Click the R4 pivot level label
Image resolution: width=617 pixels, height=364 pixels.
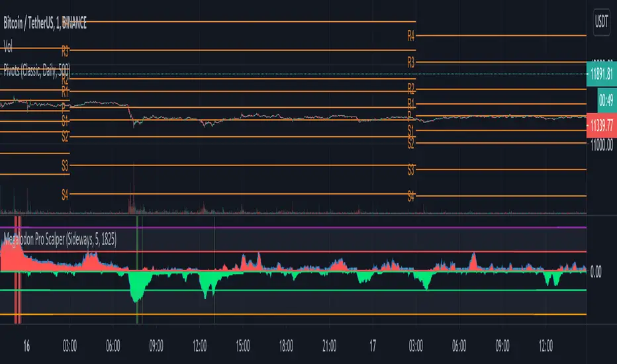coord(411,36)
